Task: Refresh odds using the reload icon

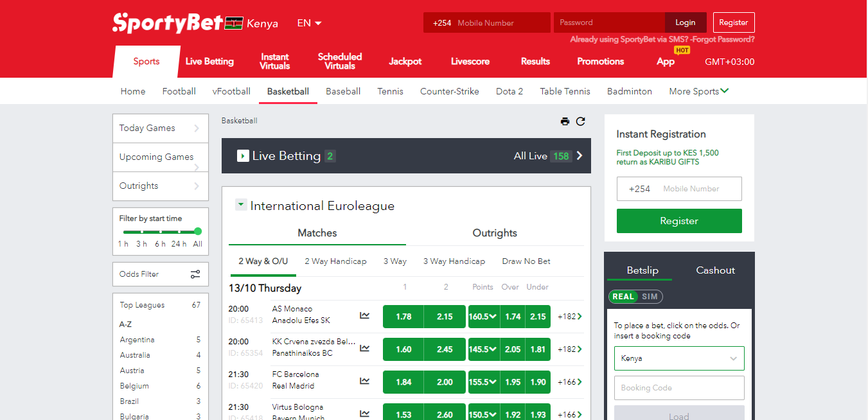Action: [580, 121]
